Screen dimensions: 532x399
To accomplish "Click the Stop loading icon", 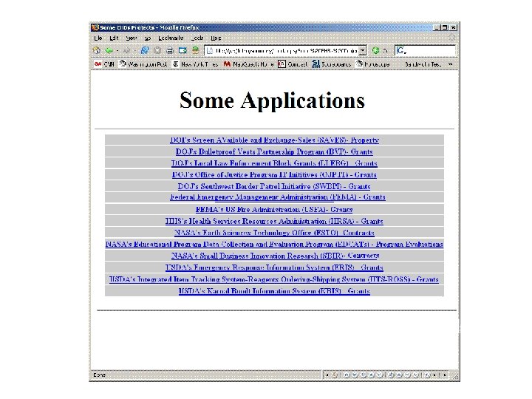I will (157, 50).
